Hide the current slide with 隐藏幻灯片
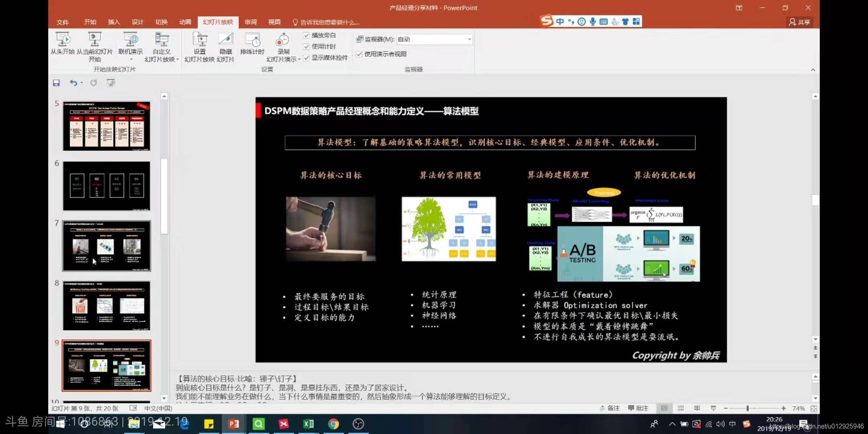The height and width of the screenshot is (434, 868). tap(225, 45)
